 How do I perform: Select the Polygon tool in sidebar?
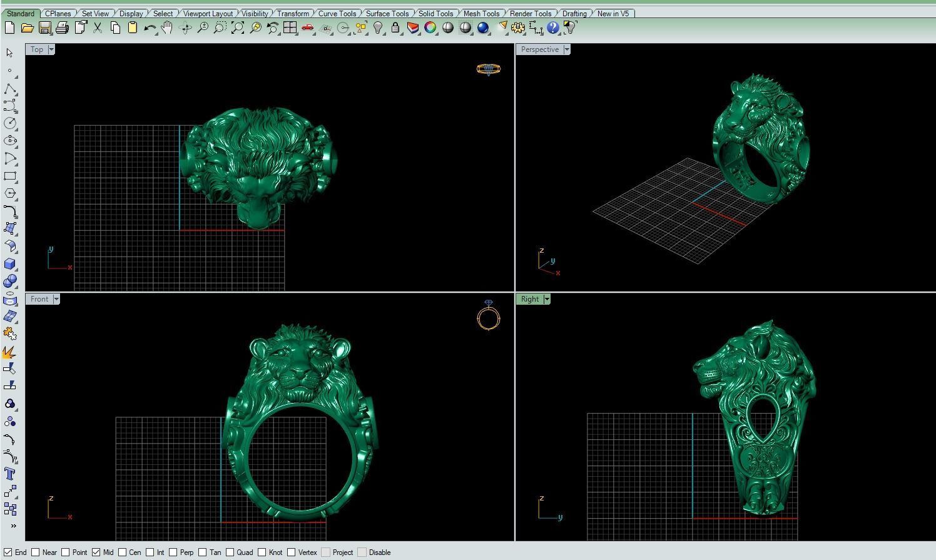pos(10,193)
